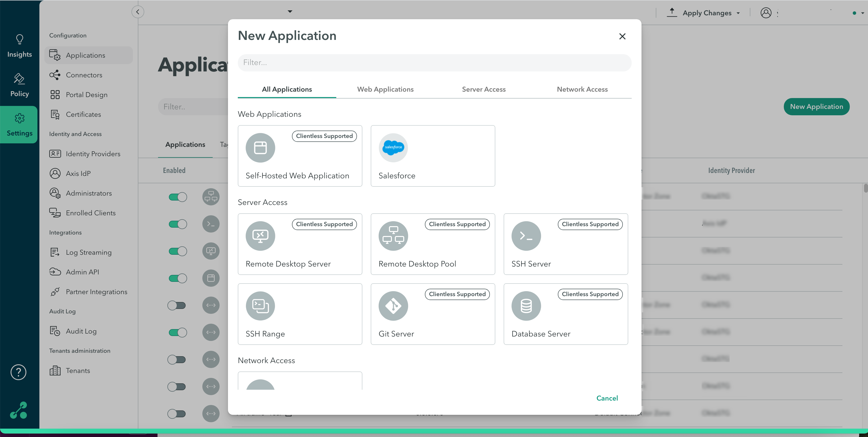Click the Salesforce cloud logo
The width and height of the screenshot is (868, 437).
click(393, 147)
